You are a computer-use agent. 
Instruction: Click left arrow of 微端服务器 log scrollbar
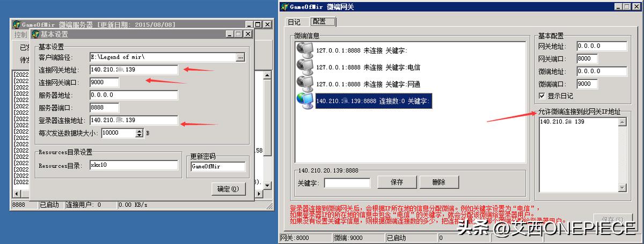coord(16,194)
